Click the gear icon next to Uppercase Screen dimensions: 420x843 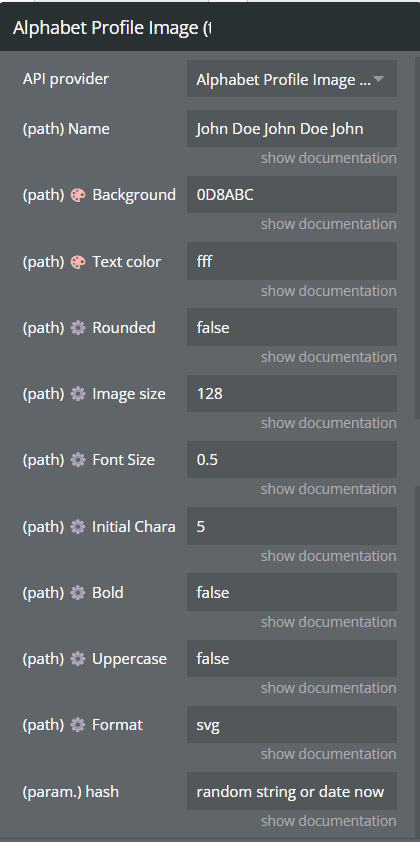click(78, 659)
